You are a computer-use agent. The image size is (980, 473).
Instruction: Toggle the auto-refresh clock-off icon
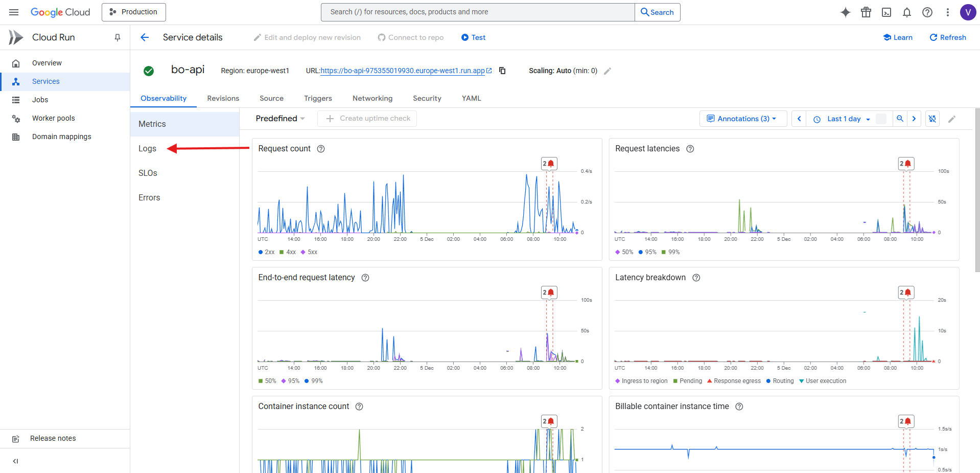pyautogui.click(x=932, y=118)
